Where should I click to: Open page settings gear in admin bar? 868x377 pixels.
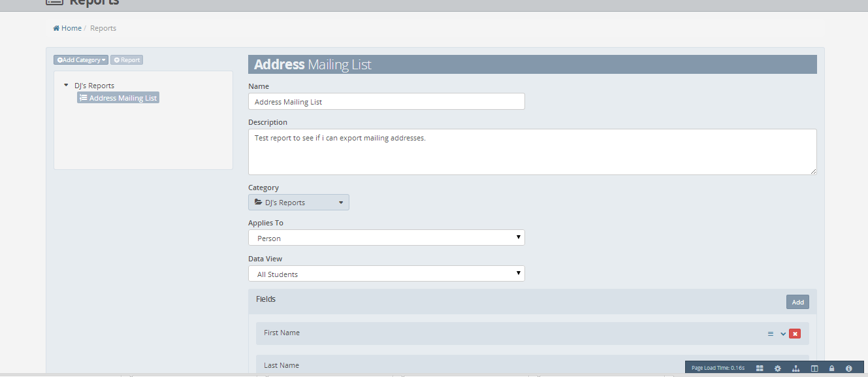pyautogui.click(x=778, y=369)
